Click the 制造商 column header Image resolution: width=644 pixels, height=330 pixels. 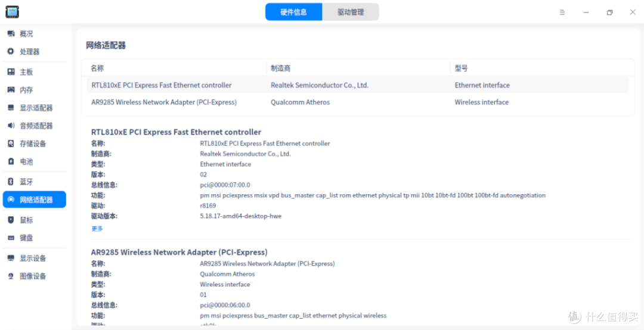281,68
